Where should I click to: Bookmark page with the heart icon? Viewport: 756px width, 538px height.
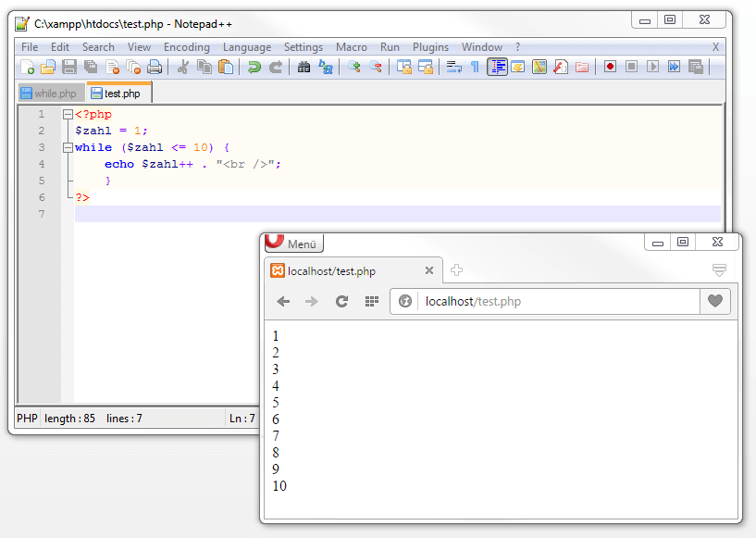tap(715, 301)
